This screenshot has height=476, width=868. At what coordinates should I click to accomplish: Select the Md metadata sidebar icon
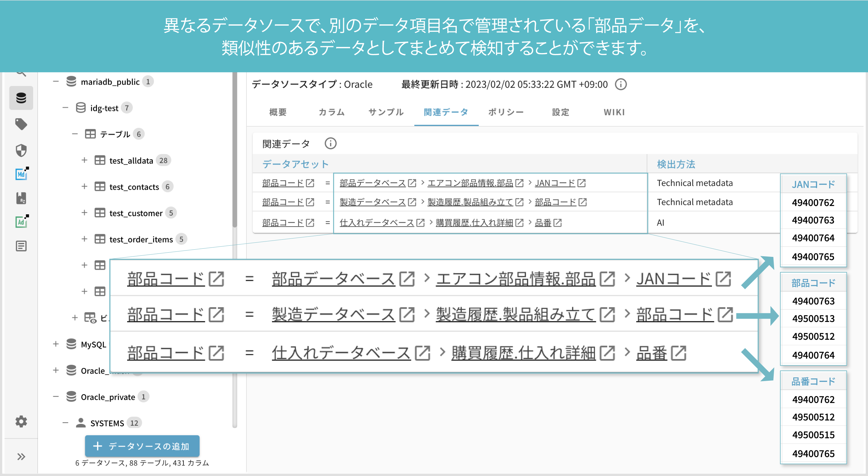coord(21,174)
